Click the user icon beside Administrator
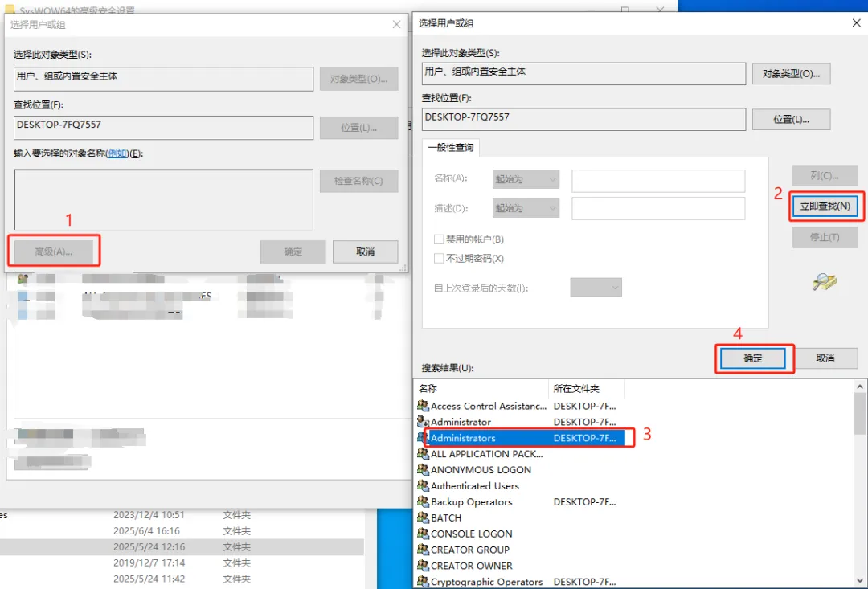 coord(423,422)
